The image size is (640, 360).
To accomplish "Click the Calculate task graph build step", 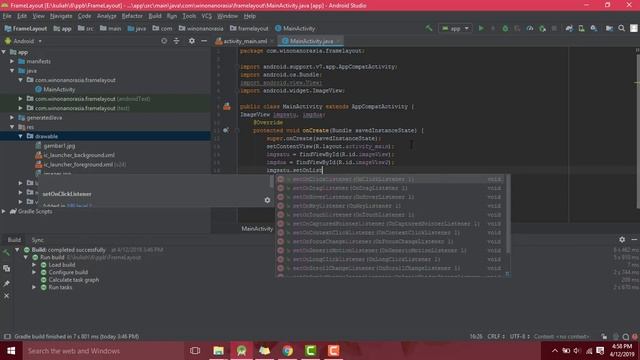I will click(x=74, y=280).
